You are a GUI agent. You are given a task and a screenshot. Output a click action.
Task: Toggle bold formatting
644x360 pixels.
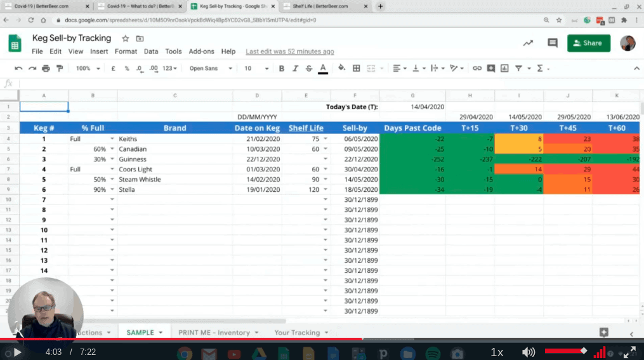[x=281, y=68]
